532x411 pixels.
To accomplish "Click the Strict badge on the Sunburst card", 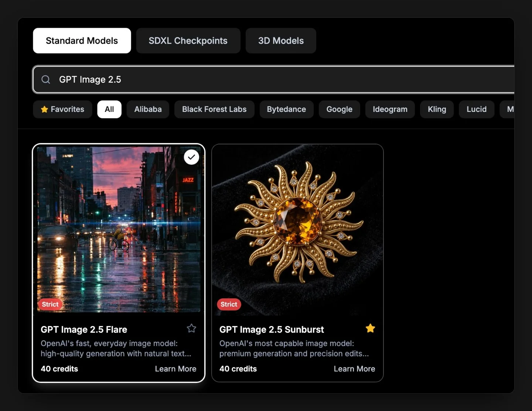I will tap(229, 304).
